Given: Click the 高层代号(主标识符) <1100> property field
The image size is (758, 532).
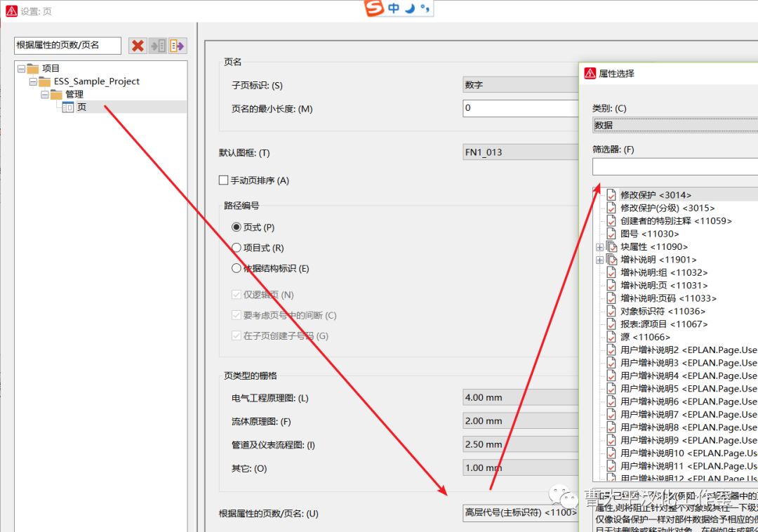Looking at the screenshot, I should pyautogui.click(x=521, y=512).
